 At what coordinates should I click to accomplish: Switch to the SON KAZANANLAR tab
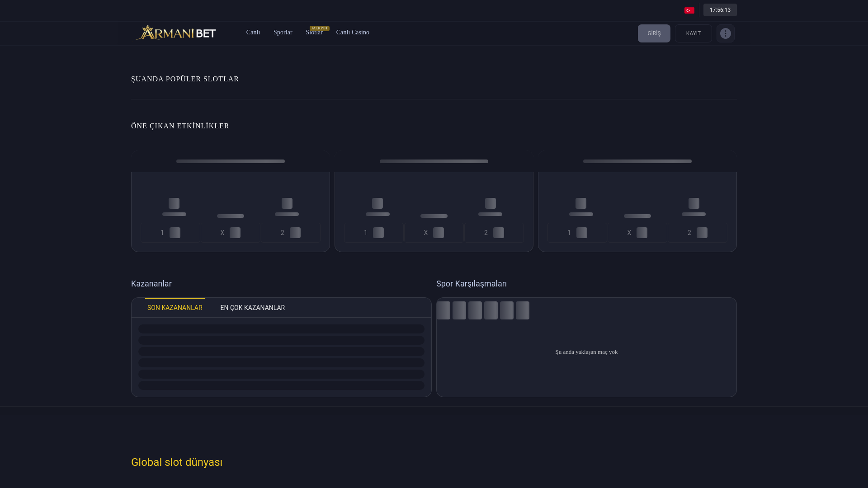175,308
